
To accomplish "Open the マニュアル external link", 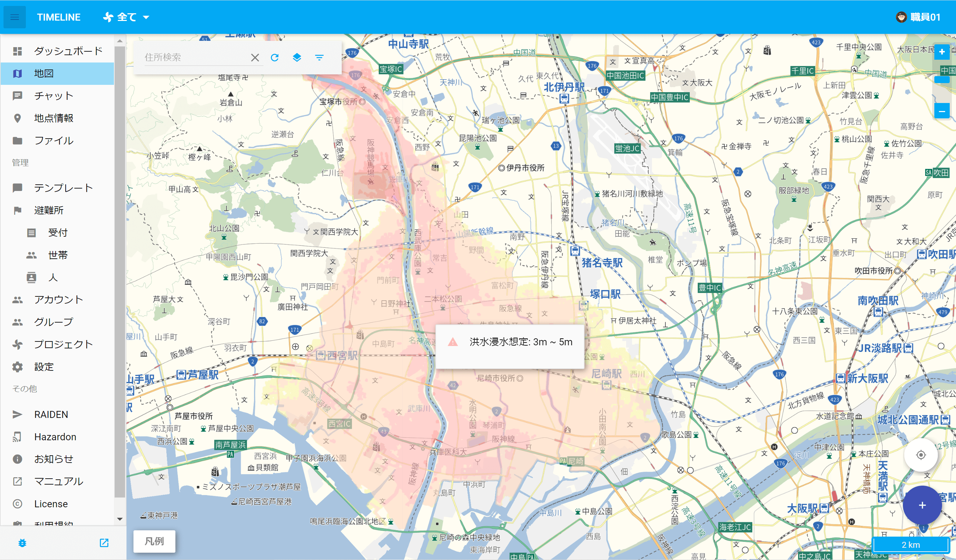I will (x=57, y=481).
